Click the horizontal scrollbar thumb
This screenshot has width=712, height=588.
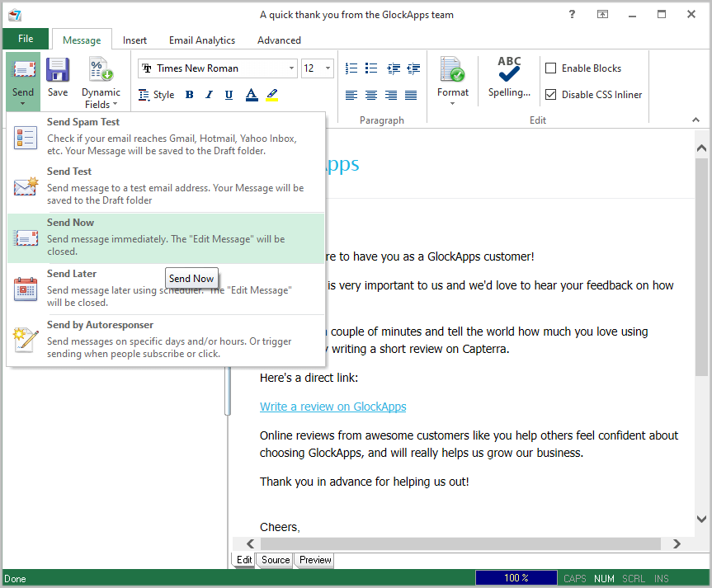[460, 543]
